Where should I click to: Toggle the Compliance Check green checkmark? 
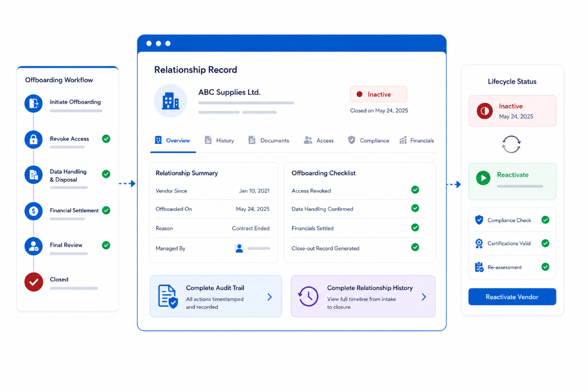[x=545, y=220]
